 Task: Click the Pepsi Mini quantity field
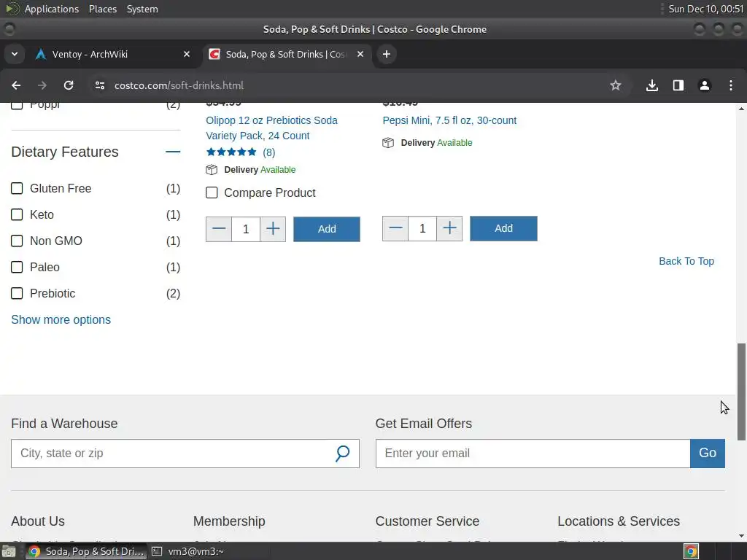click(422, 228)
